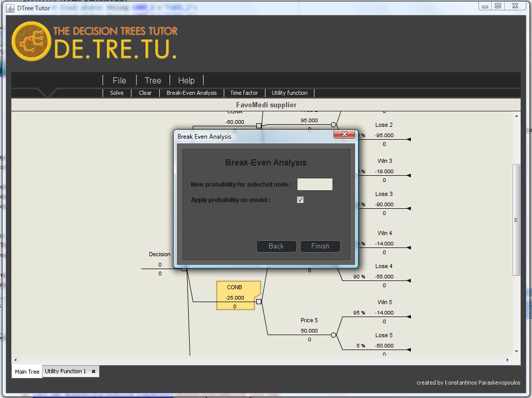Viewport: 532px width, 398px height.
Task: Close the Break Even Analysis dialog
Action: [x=344, y=135]
